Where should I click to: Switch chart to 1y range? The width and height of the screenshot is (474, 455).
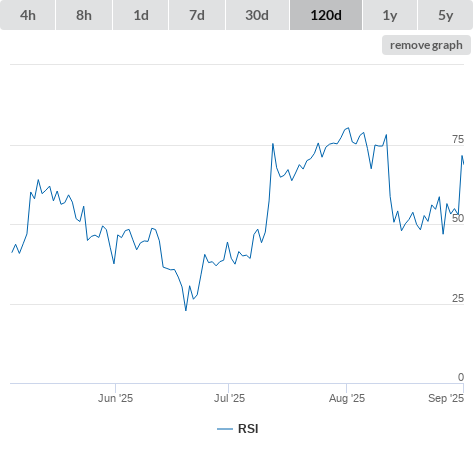[390, 15]
